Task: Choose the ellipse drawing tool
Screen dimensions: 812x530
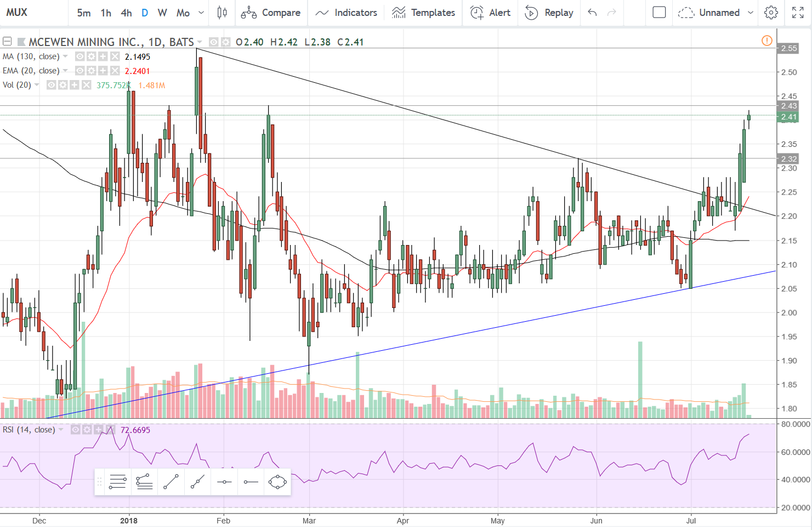Action: coord(277,482)
